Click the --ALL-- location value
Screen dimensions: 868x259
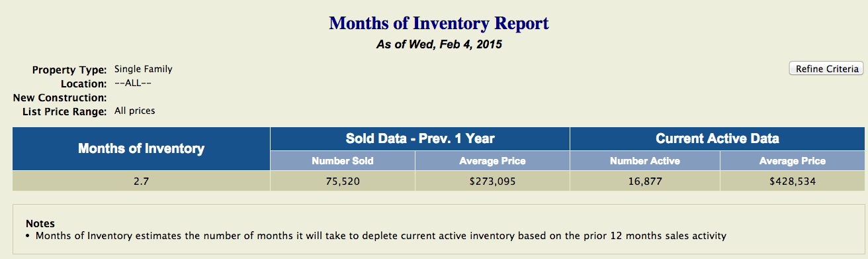pyautogui.click(x=134, y=83)
